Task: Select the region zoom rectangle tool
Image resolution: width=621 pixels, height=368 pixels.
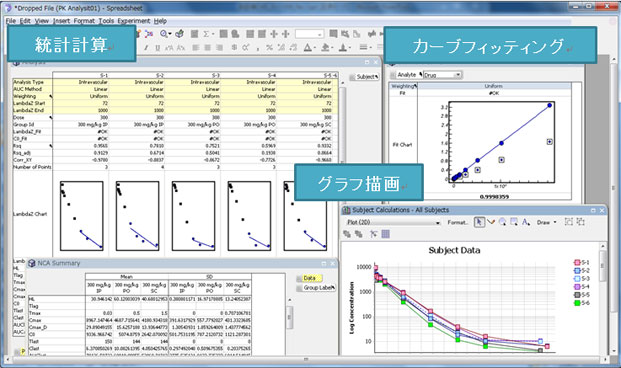Action: pos(514,222)
